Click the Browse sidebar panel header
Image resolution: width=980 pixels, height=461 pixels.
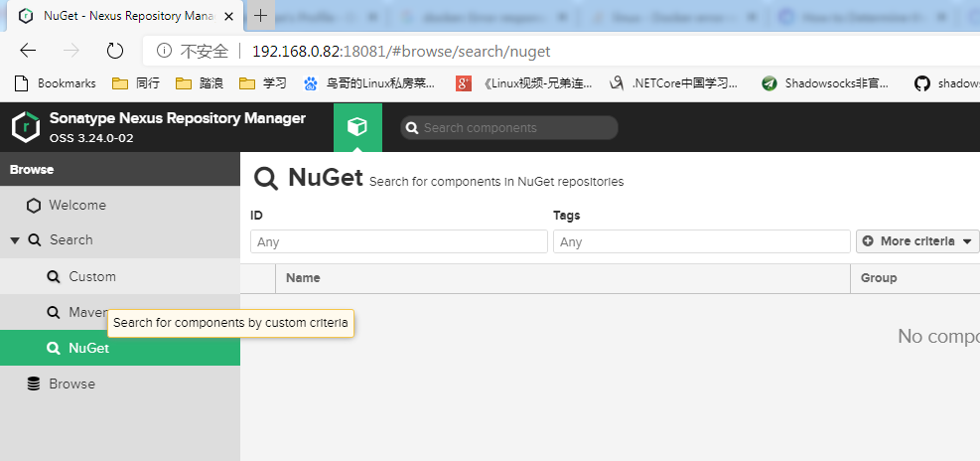(120, 169)
